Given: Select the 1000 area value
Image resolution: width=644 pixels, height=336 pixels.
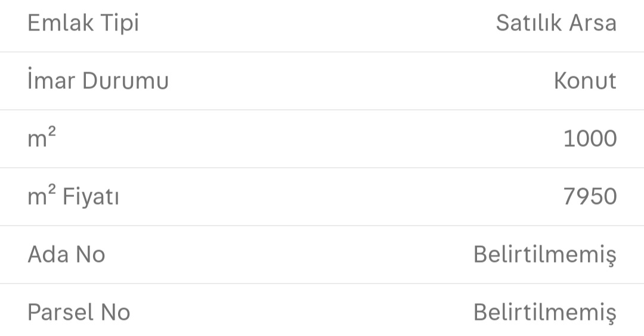Looking at the screenshot, I should 590,138.
